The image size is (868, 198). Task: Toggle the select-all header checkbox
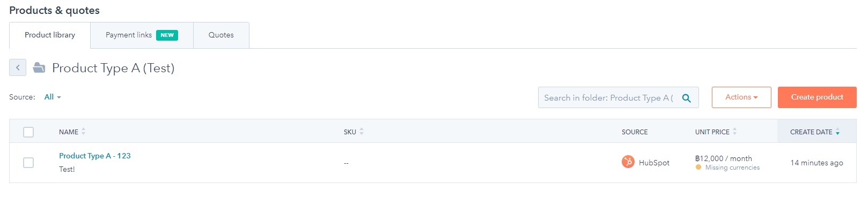point(28,132)
